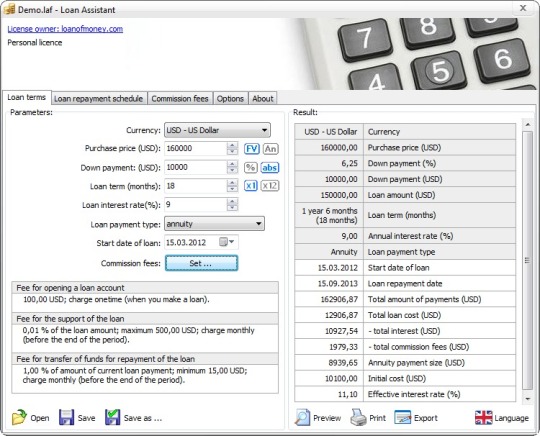The width and height of the screenshot is (540, 436).
Task: Switch to Loan terms tab
Action: click(x=27, y=97)
